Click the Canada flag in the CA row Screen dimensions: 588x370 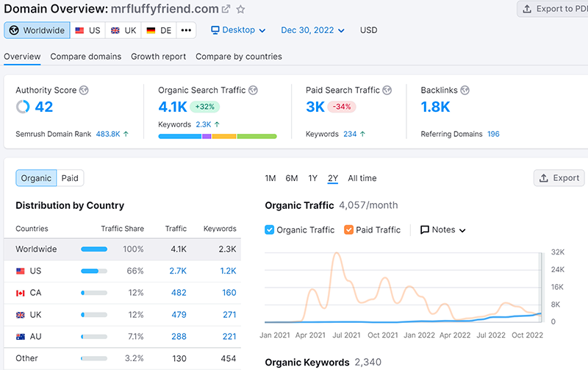click(21, 293)
